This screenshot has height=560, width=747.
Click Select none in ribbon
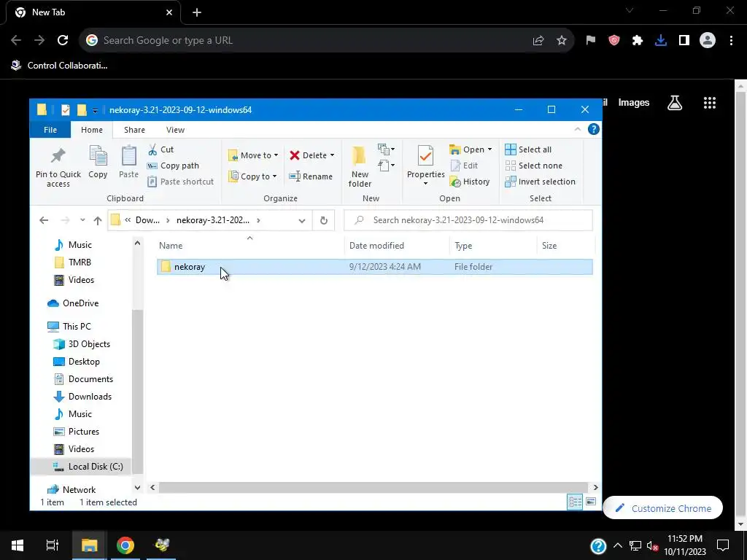533,166
